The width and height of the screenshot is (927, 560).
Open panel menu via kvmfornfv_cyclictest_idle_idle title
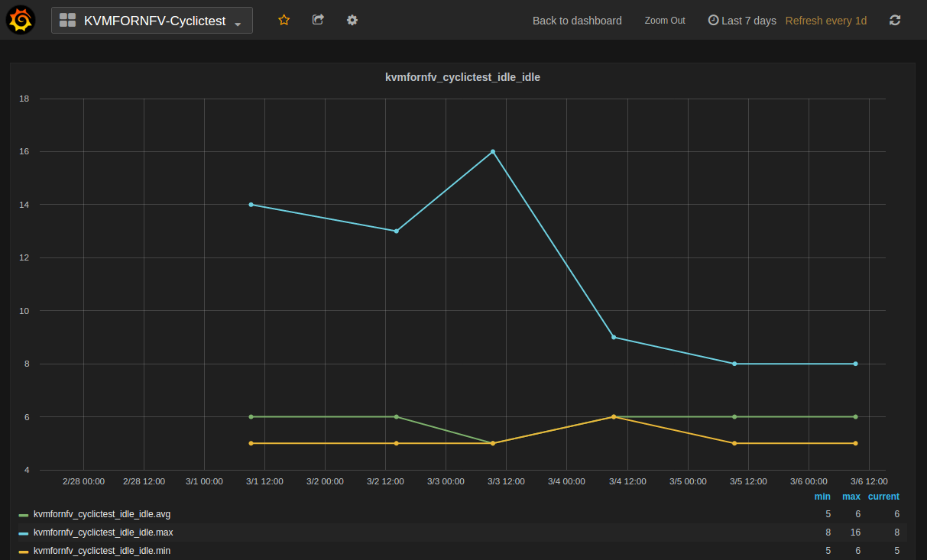(462, 77)
